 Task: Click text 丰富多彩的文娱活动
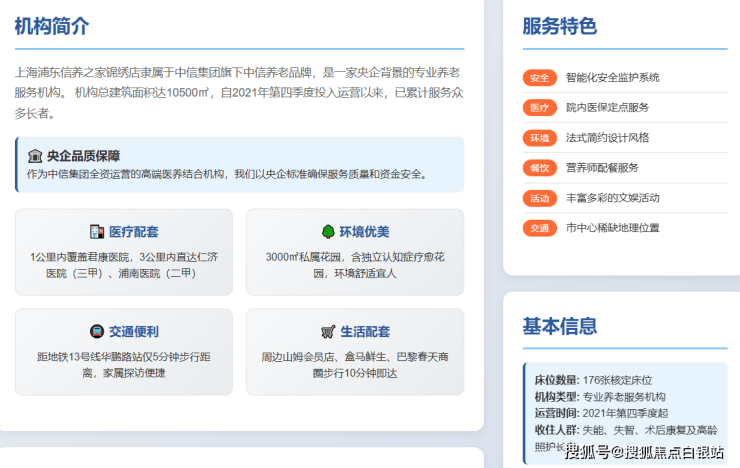tap(613, 198)
